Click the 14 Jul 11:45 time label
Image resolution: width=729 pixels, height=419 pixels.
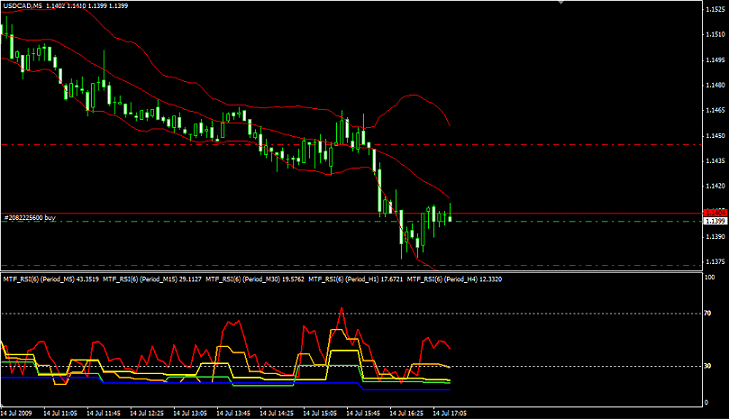(104, 413)
